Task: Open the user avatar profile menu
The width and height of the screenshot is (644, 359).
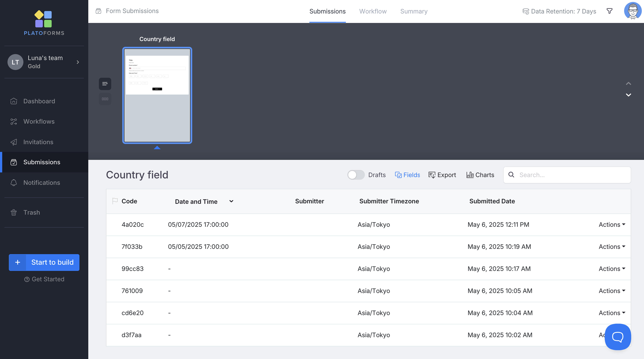Action: [633, 11]
